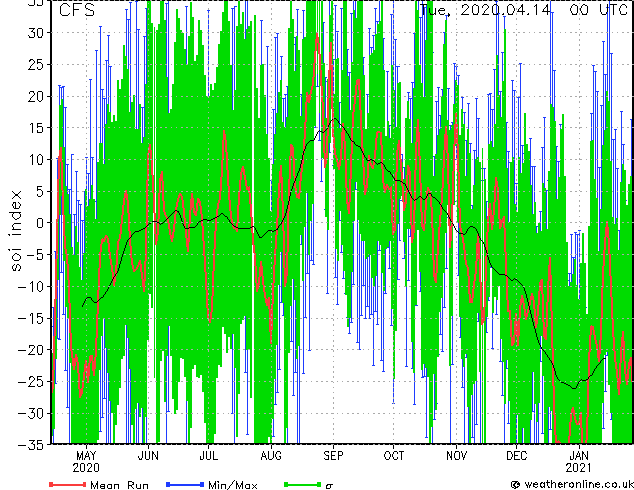The height and width of the screenshot is (490, 634).
Task: Click the DEC axis label
Action: tap(516, 456)
